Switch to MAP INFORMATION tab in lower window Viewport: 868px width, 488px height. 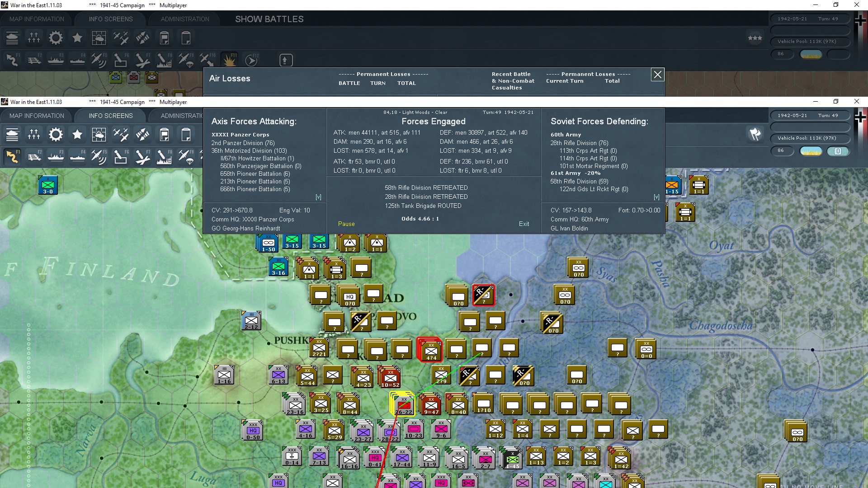coord(37,116)
